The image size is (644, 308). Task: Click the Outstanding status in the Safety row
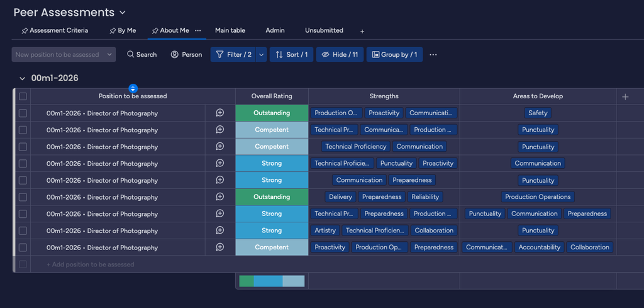point(272,113)
